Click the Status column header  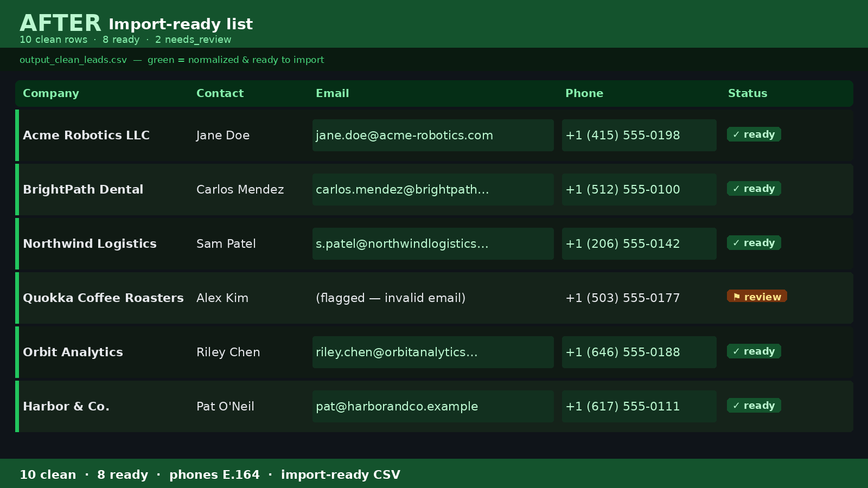click(x=748, y=93)
